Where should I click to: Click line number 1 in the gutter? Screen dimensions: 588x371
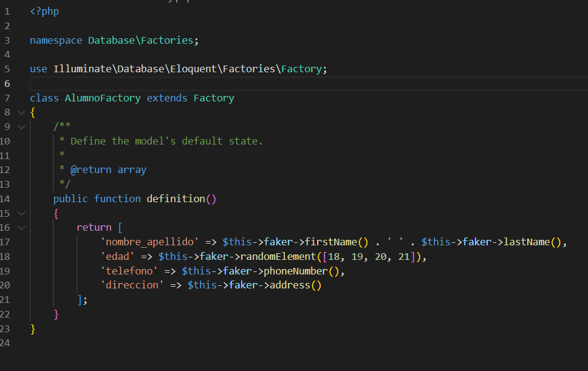coord(7,12)
